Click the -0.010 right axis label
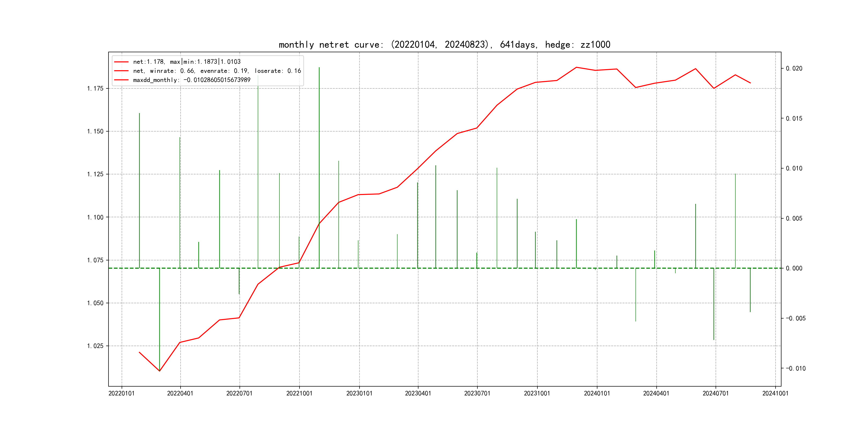 pyautogui.click(x=796, y=368)
